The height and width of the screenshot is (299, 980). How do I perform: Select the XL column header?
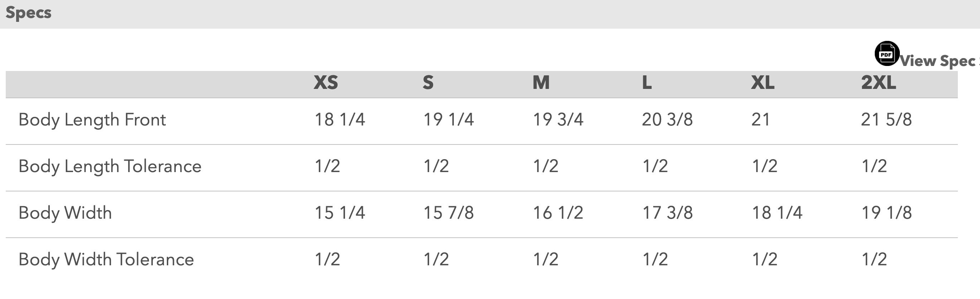coord(763,83)
